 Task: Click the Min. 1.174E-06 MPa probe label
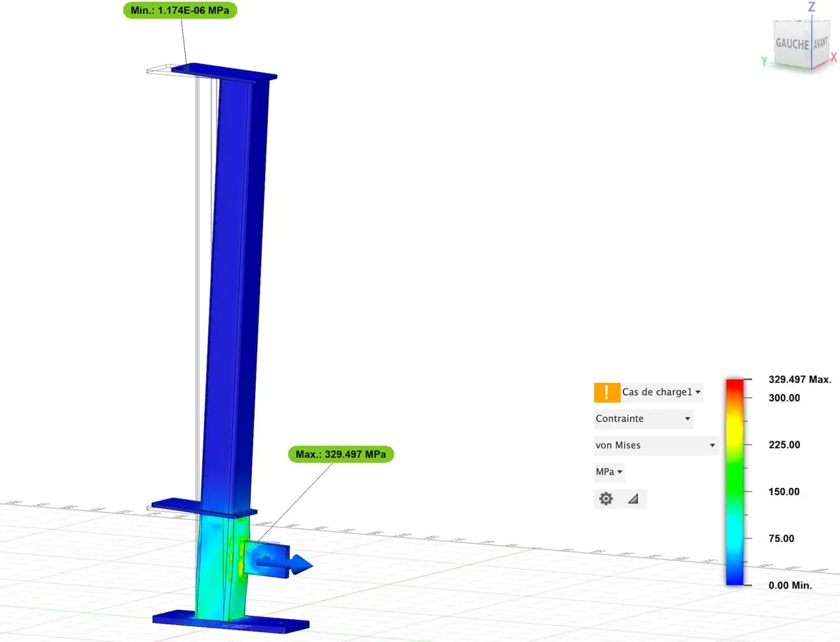click(180, 10)
